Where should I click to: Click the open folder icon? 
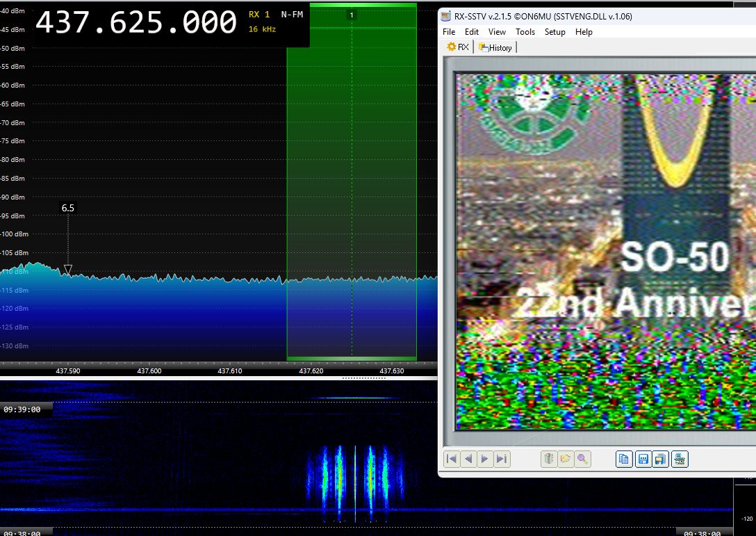[x=566, y=459]
